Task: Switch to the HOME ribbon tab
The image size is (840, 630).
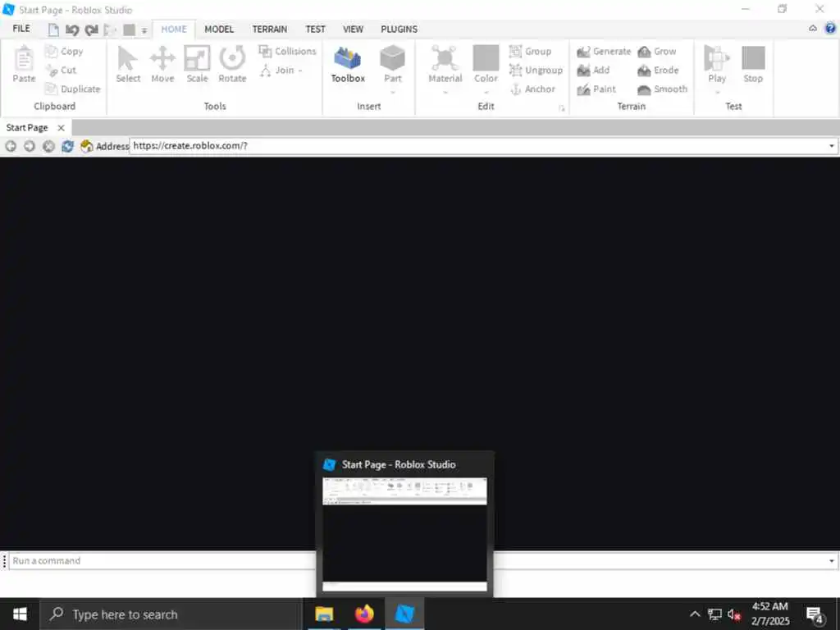Action: pyautogui.click(x=174, y=29)
